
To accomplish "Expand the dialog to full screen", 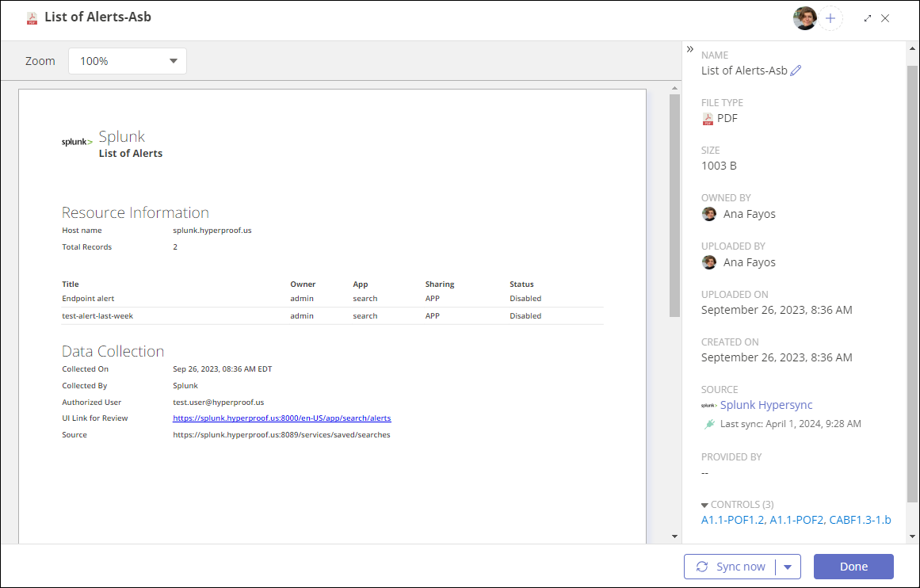I will (x=868, y=18).
